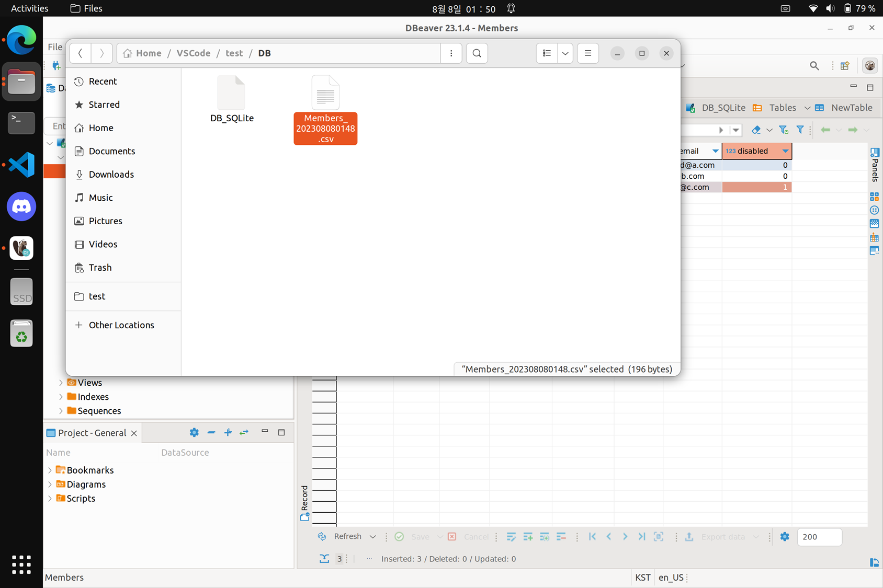Click the plus icon in Project panel
This screenshot has width=883, height=588.
[228, 433]
